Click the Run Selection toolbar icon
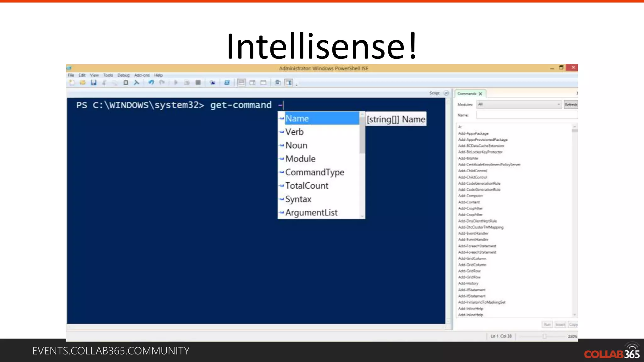 [187, 83]
